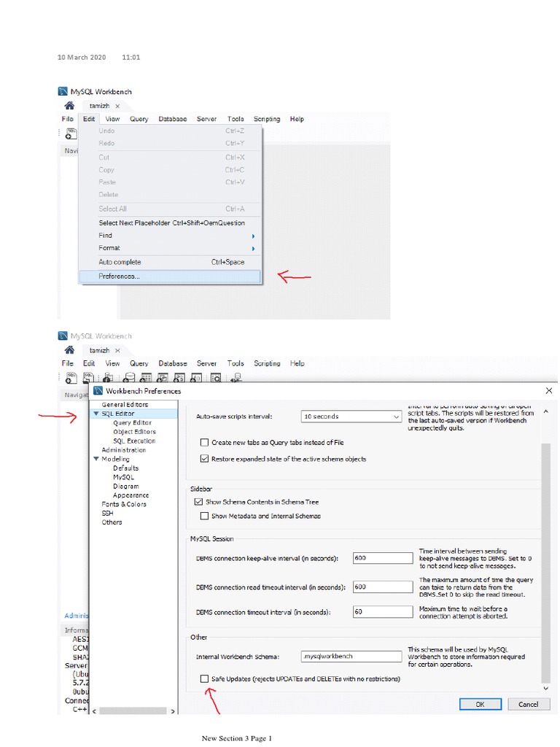Click the DBMS connection read timeout interval field

coord(383,587)
